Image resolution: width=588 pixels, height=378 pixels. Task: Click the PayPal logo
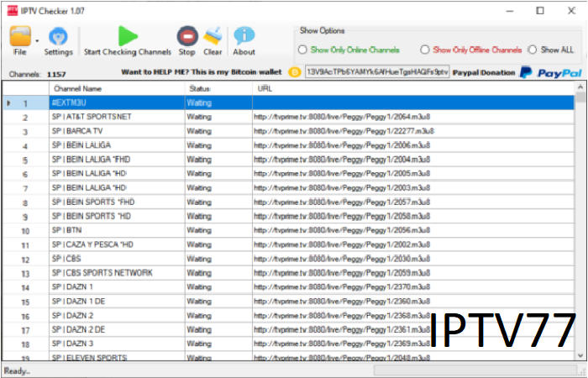tap(550, 72)
